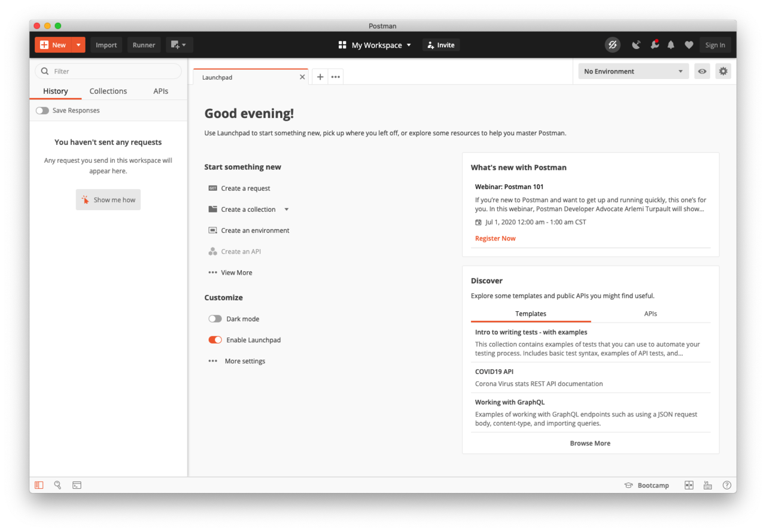Viewport: 766px width, 532px height.
Task: Expand the New button dropdown arrow
Action: tap(78, 45)
